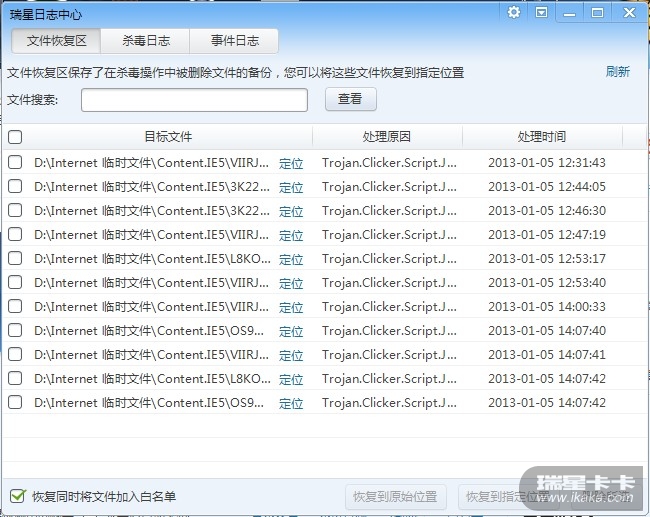Select file path in the 12:53:40 row
The width and height of the screenshot is (650, 517).
pos(151,283)
